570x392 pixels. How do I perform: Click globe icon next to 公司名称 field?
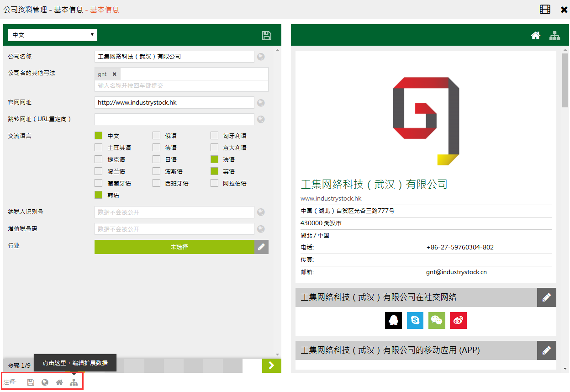coord(261,57)
